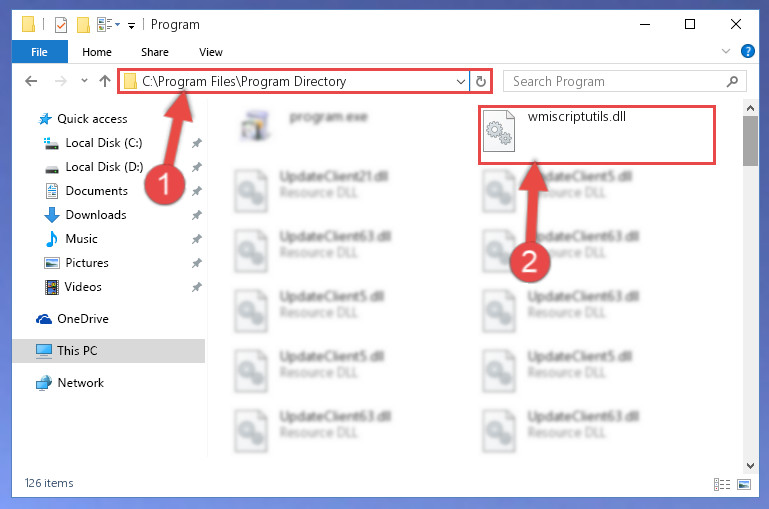Click the Properties checkmark quick access icon

point(61,25)
